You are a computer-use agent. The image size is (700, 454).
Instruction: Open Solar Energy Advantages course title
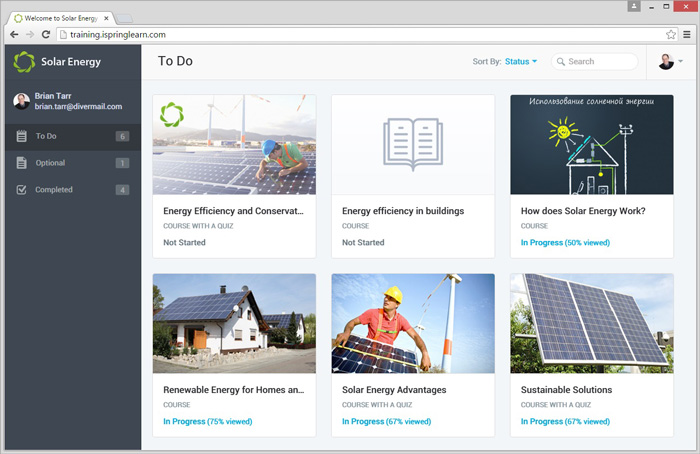[x=394, y=390]
